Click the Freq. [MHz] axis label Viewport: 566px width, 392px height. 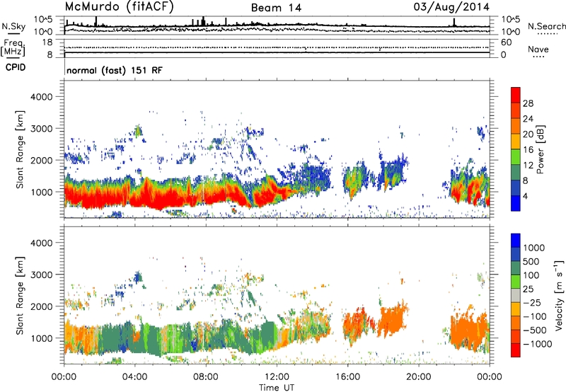click(13, 47)
